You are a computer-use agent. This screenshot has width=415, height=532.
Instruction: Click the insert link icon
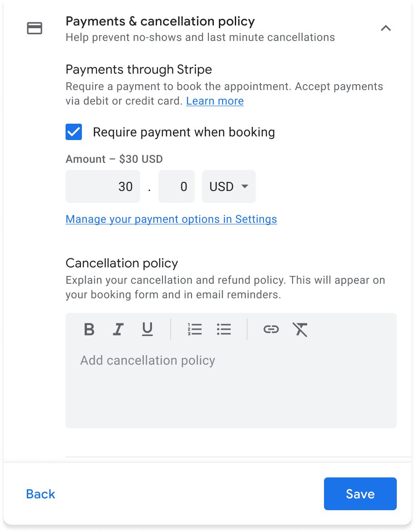tap(271, 329)
